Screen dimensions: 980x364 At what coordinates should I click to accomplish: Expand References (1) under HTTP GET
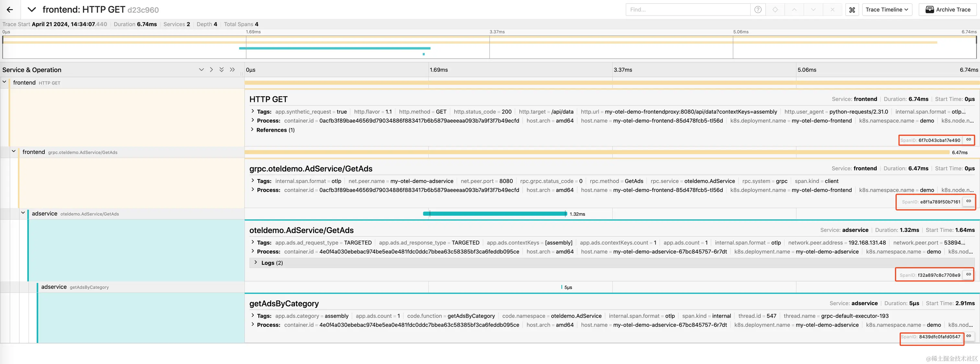click(x=272, y=130)
